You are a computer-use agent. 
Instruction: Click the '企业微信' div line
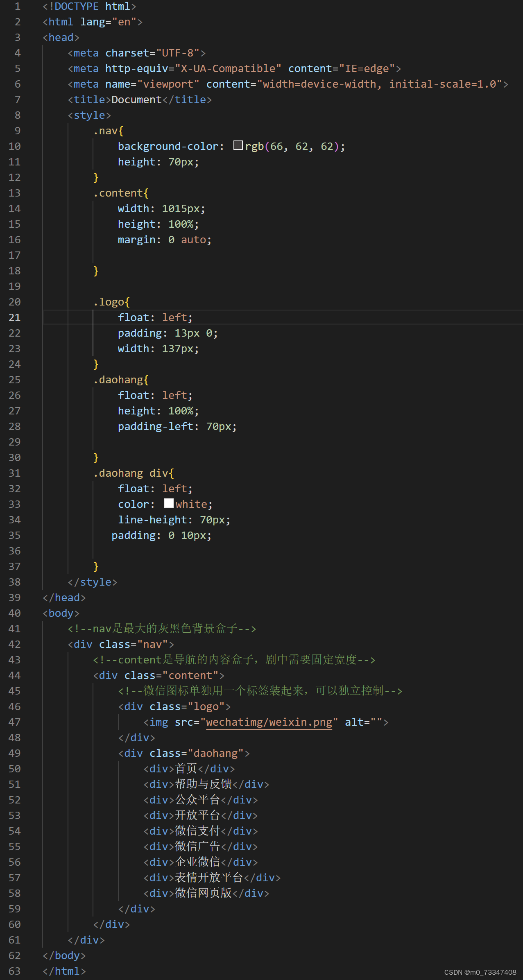(200, 862)
